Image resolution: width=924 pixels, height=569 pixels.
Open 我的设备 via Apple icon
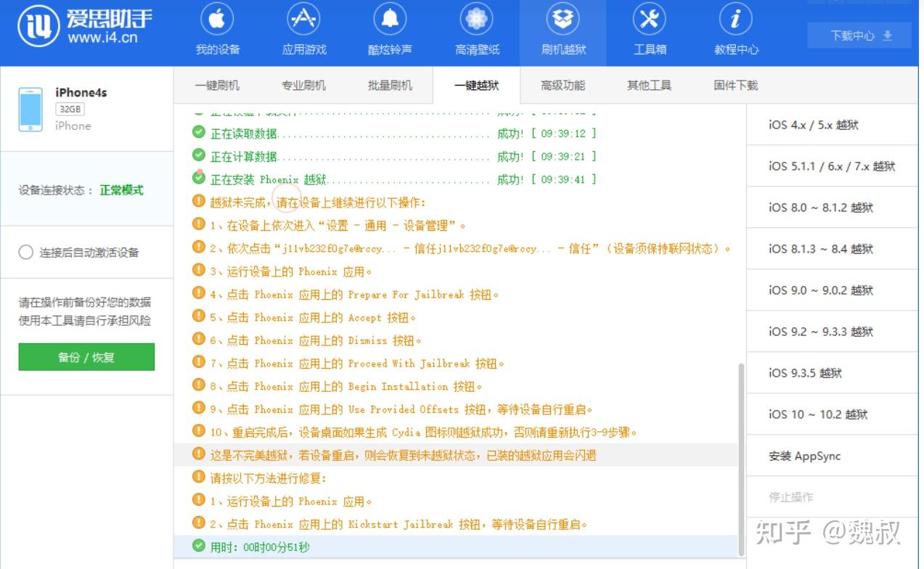(217, 20)
